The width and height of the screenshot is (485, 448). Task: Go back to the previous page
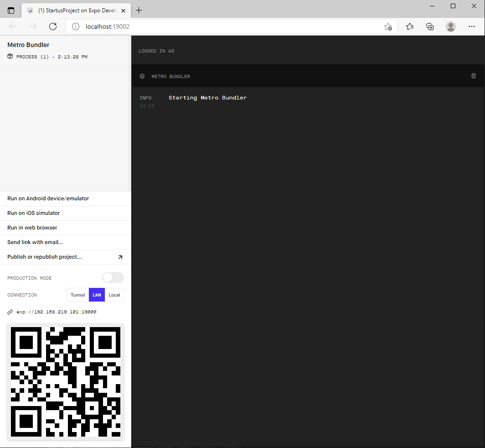[13, 26]
